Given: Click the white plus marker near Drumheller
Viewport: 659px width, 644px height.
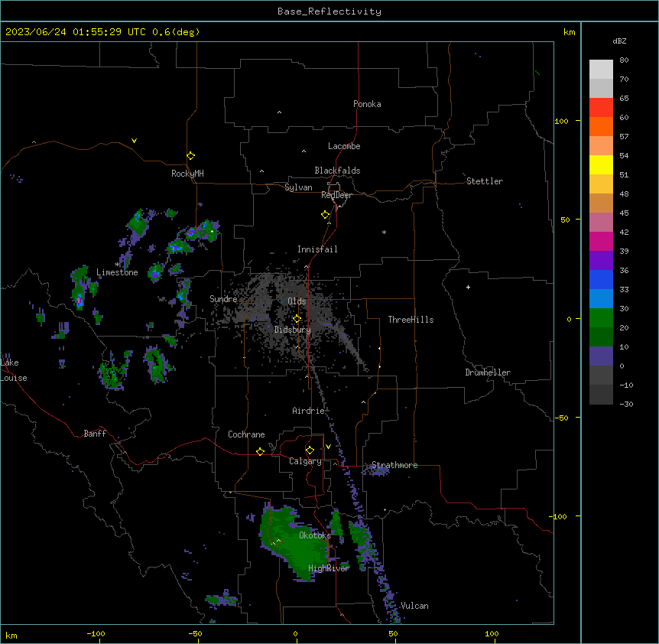Looking at the screenshot, I should [468, 287].
